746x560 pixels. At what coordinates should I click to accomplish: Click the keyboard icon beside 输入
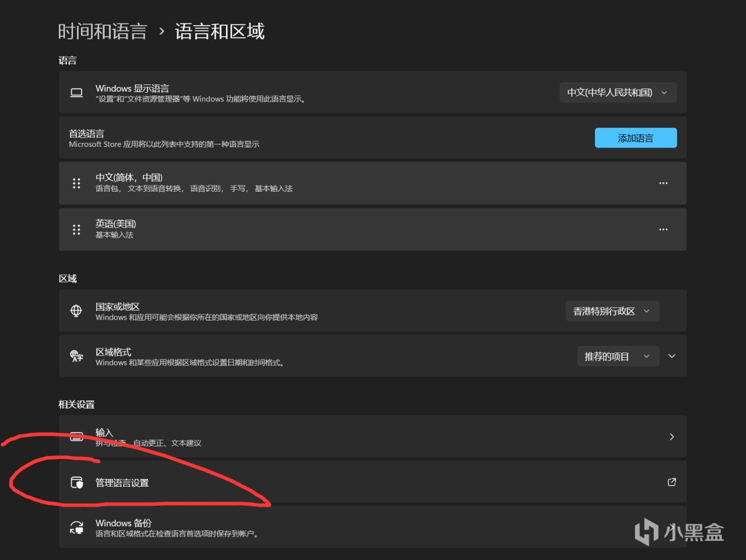(x=76, y=436)
